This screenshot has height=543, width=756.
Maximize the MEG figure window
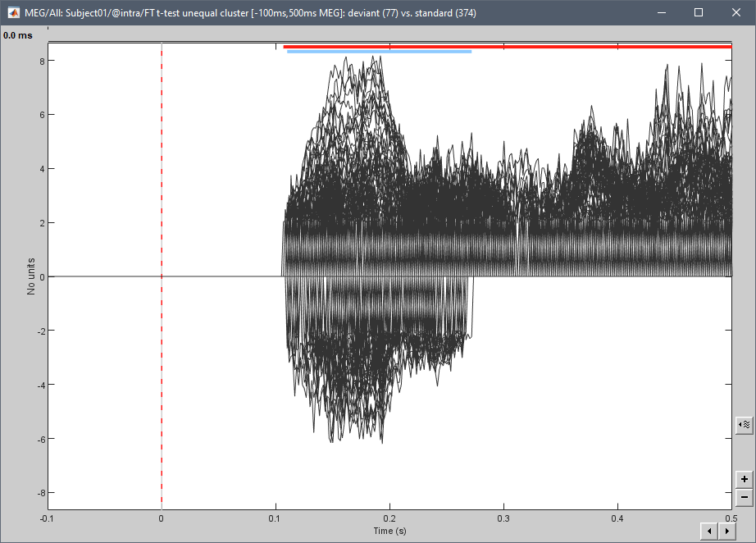pos(698,13)
